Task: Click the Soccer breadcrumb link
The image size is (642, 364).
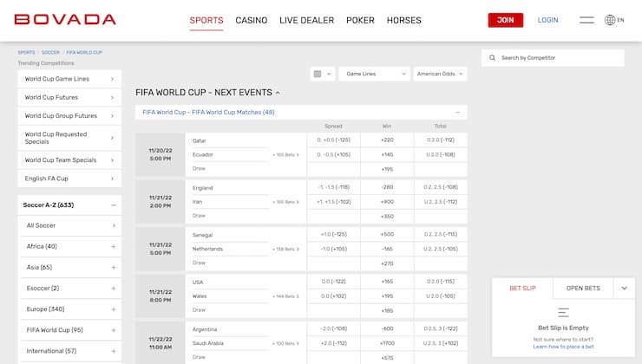Action: 50,52
